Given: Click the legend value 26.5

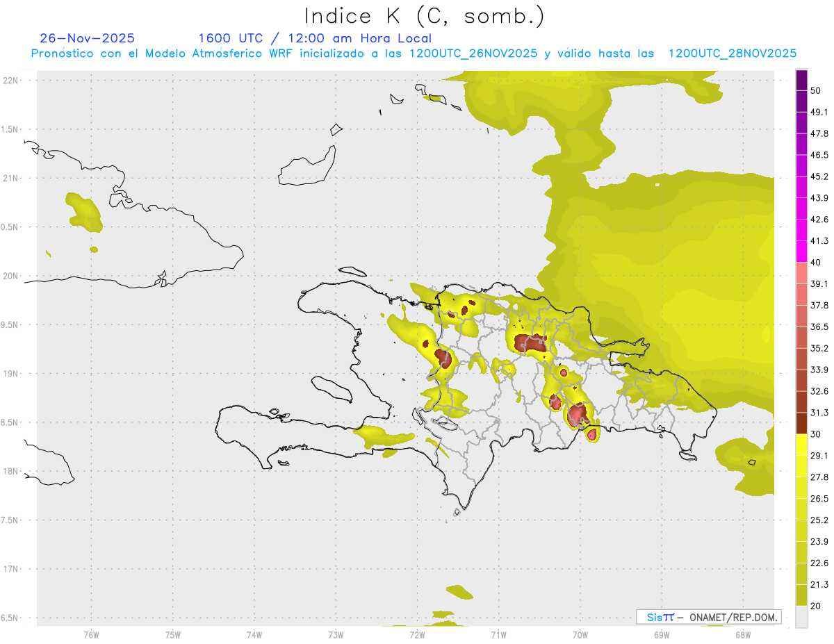Looking at the screenshot, I should point(819,499).
